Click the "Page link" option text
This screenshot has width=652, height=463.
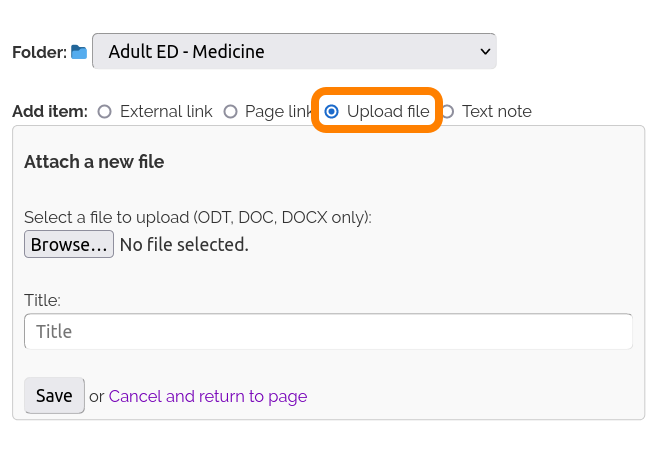(x=277, y=112)
